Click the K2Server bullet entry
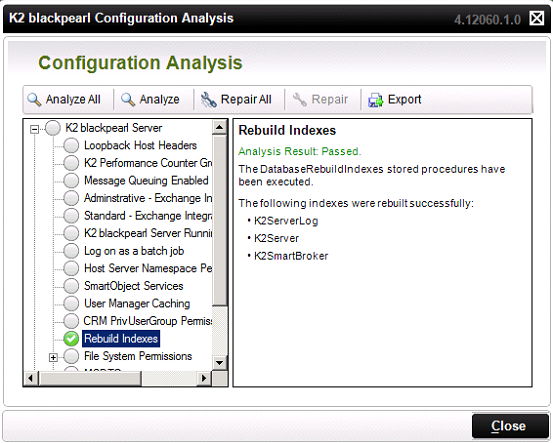 coord(276,238)
